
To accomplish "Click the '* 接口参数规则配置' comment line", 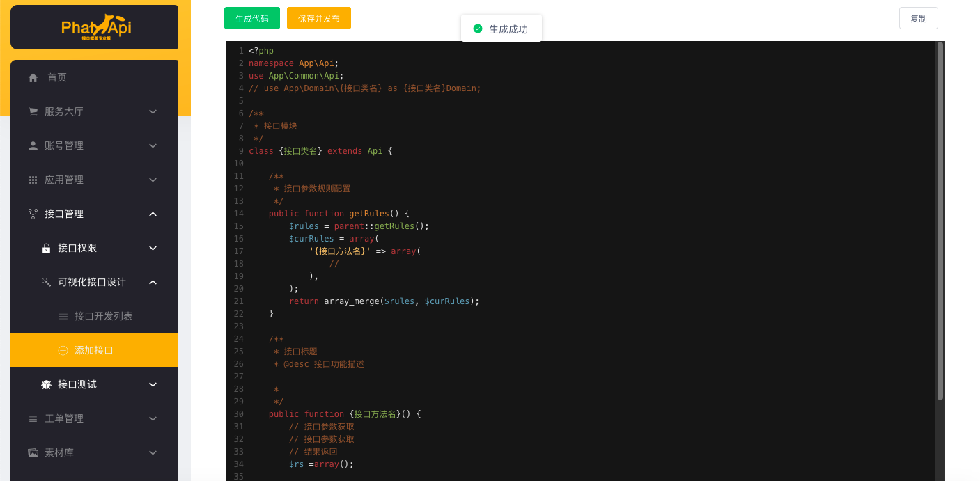I will pos(312,189).
